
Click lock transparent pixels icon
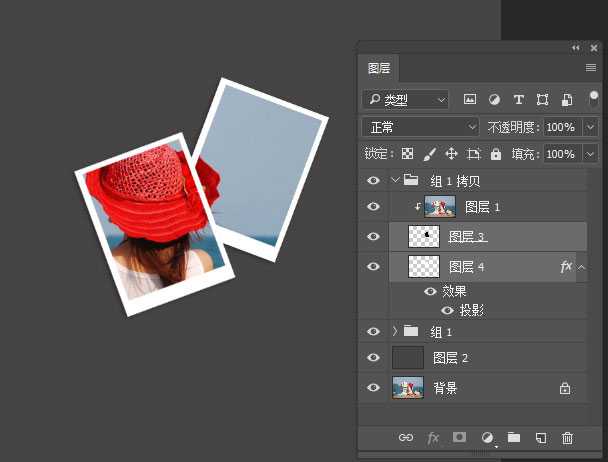pos(407,154)
